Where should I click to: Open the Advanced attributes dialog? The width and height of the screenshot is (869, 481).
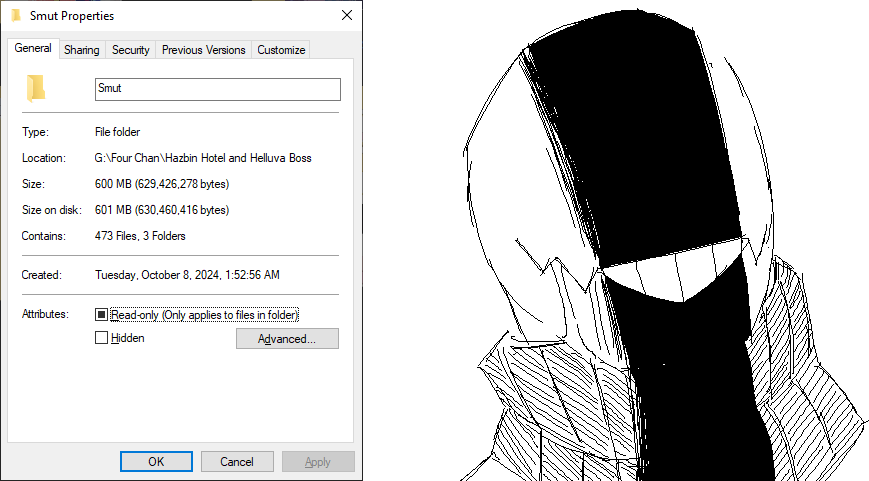tap(287, 339)
